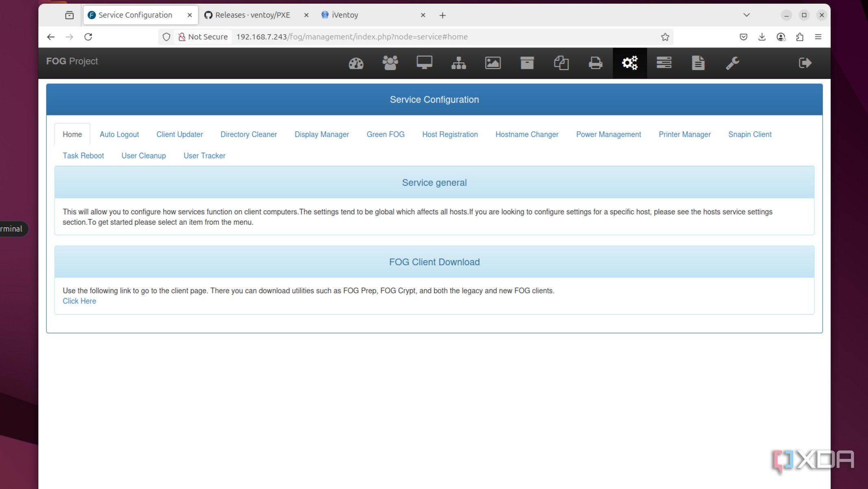Select the Snapin Client service tab
This screenshot has width=868, height=489.
[750, 134]
